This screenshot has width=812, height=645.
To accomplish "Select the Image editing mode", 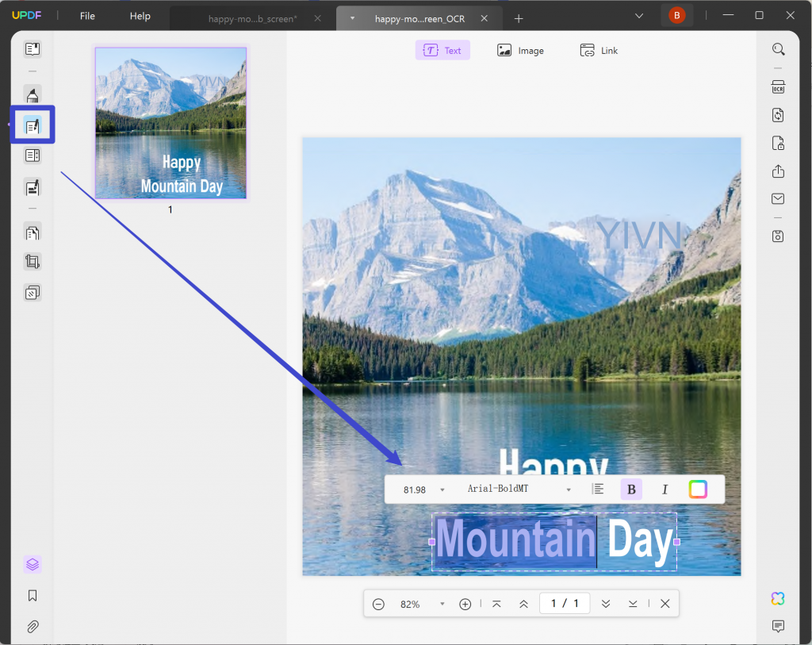I will pyautogui.click(x=520, y=50).
